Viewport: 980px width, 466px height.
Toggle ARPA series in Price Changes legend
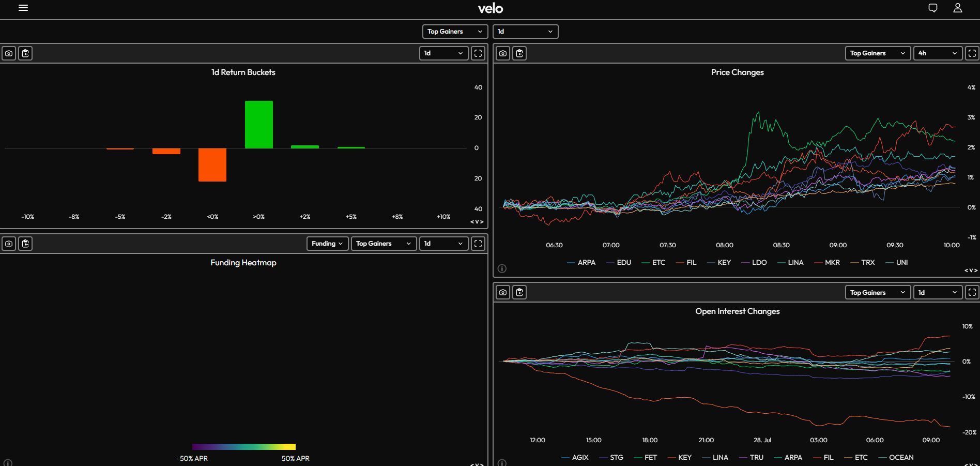(x=581, y=263)
